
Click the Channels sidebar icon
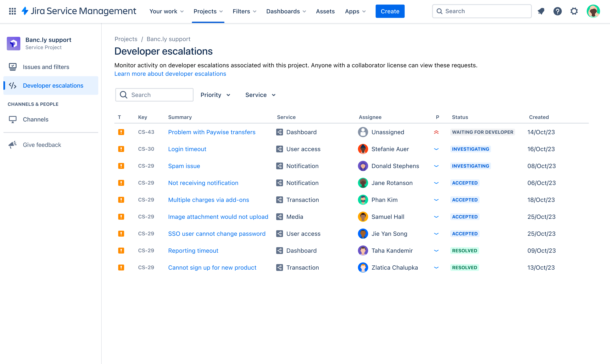(12, 119)
